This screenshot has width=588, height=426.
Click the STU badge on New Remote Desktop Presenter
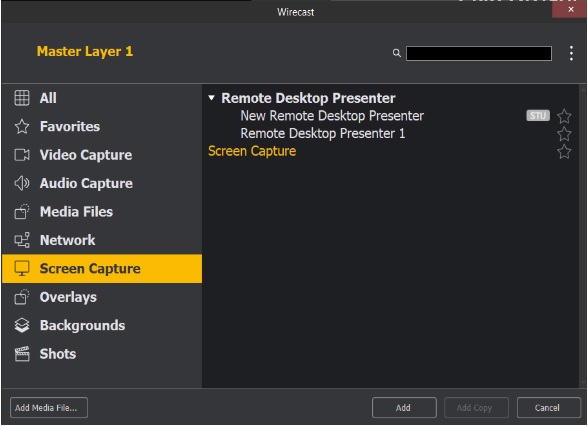tap(538, 116)
